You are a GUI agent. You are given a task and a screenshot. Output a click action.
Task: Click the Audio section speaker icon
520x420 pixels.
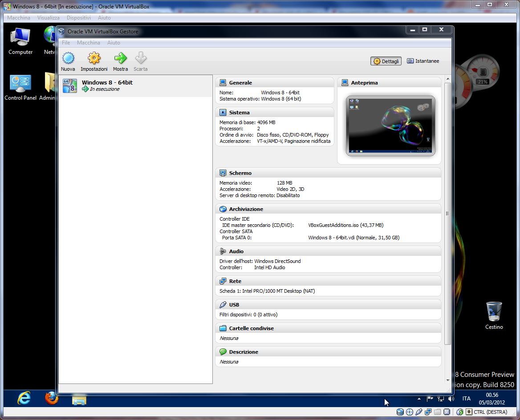(x=223, y=251)
